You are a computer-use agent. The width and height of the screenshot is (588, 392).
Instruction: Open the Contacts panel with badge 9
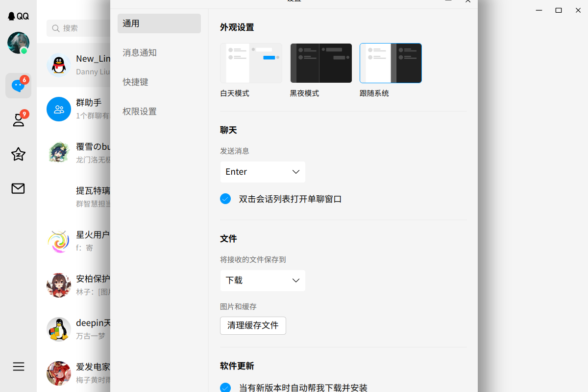18,120
